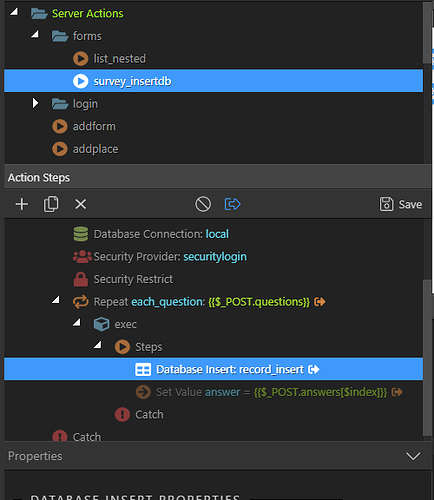Viewport: 434px width, 500px height.
Task: Select the addform action play icon
Action: 60,126
